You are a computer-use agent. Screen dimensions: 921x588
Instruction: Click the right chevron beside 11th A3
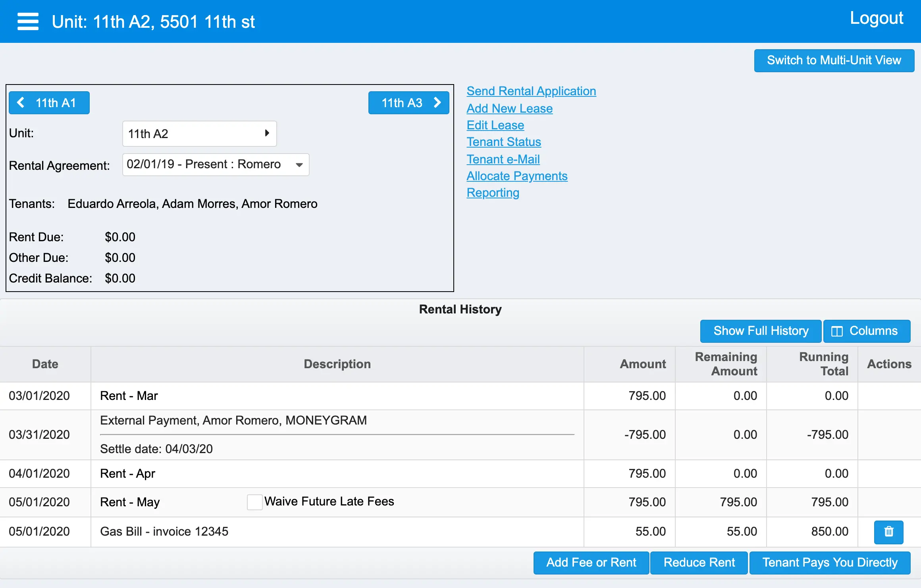(437, 102)
